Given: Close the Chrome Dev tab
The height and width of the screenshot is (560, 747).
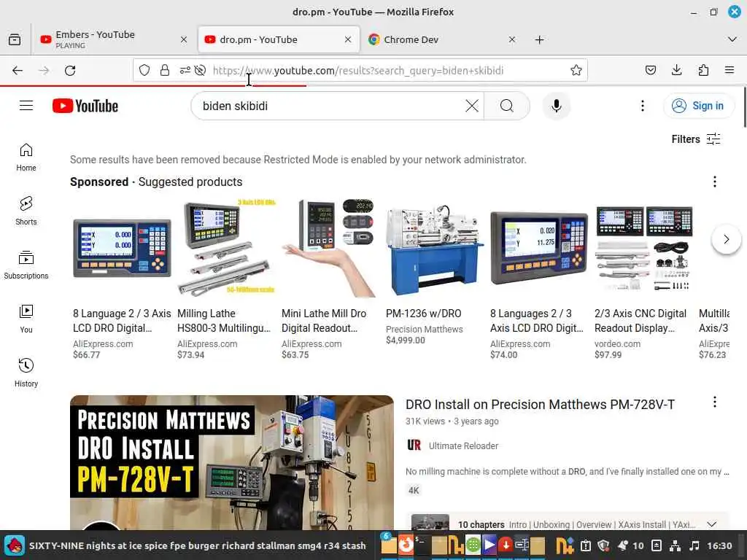Looking at the screenshot, I should (512, 39).
